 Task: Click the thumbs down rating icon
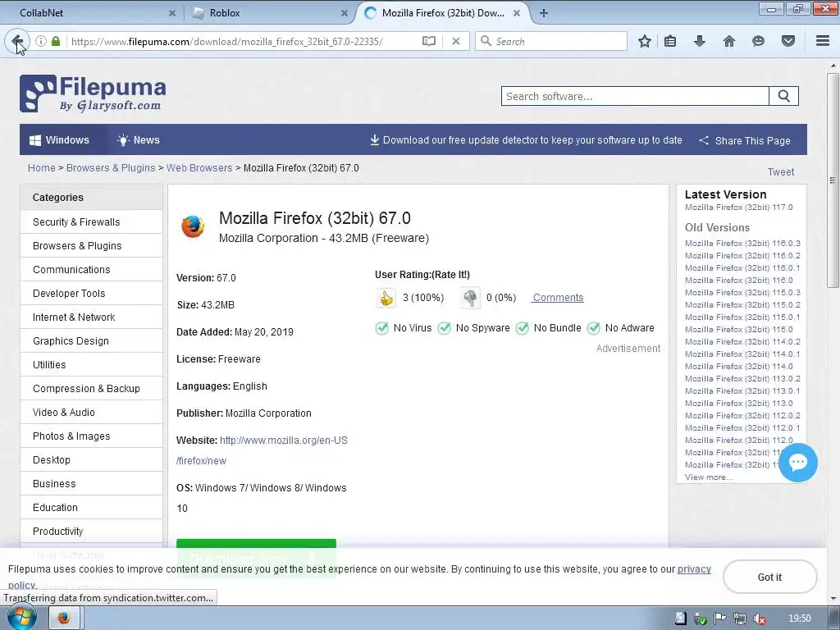(470, 298)
